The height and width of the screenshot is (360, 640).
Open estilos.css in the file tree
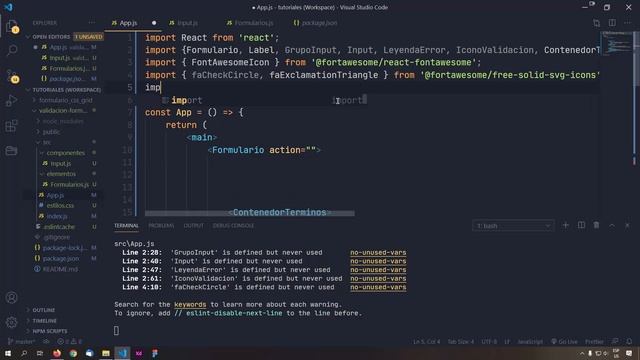click(x=60, y=206)
